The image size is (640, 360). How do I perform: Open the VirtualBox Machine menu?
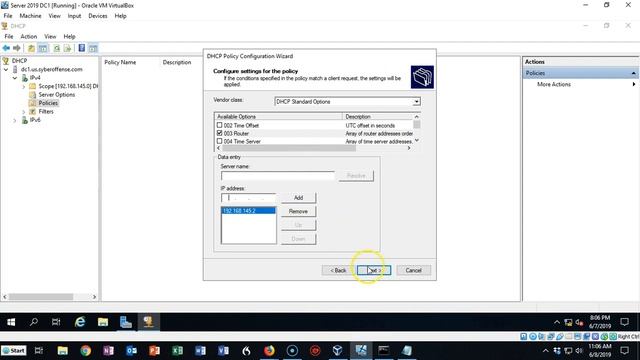point(31,16)
